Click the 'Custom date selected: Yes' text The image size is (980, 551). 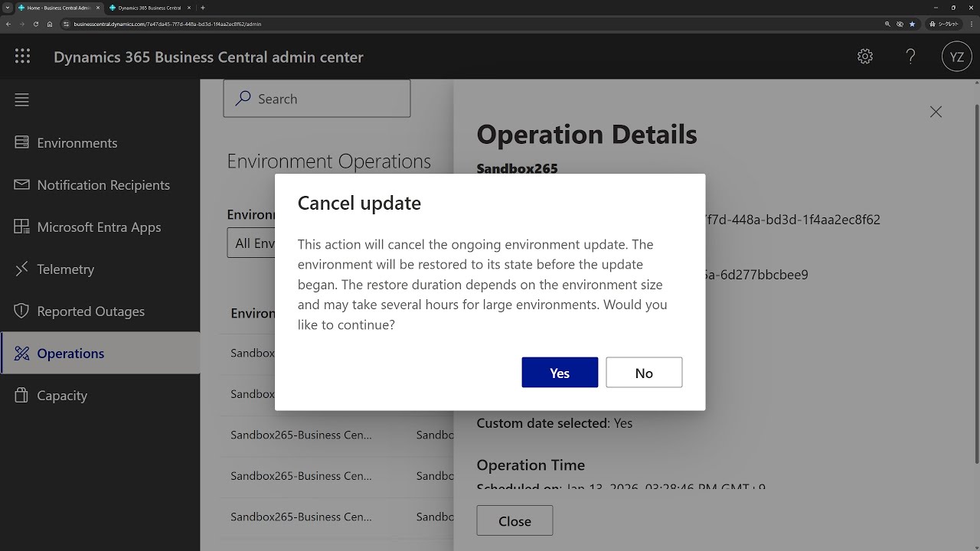[x=554, y=422]
